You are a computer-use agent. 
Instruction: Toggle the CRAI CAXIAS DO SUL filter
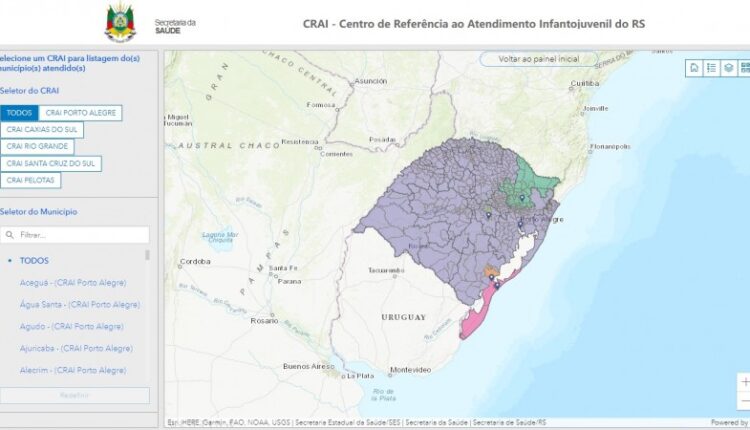tap(43, 130)
